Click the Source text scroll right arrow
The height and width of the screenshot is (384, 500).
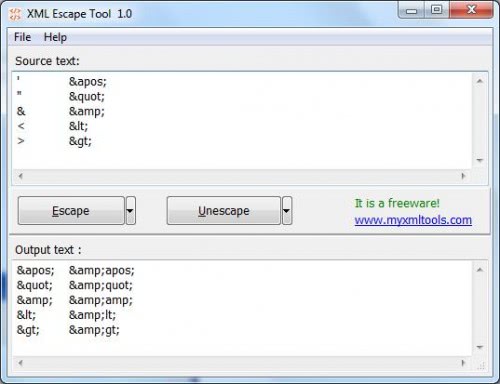click(463, 176)
